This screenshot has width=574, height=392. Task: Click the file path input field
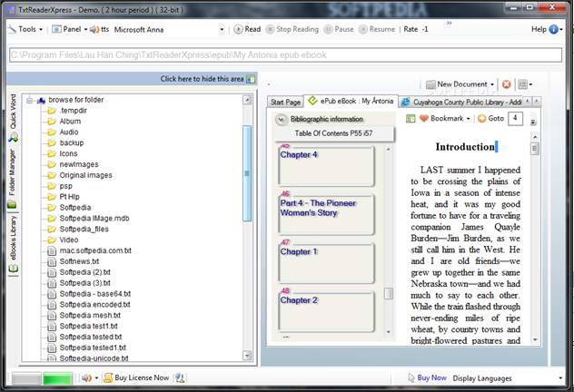coord(285,55)
